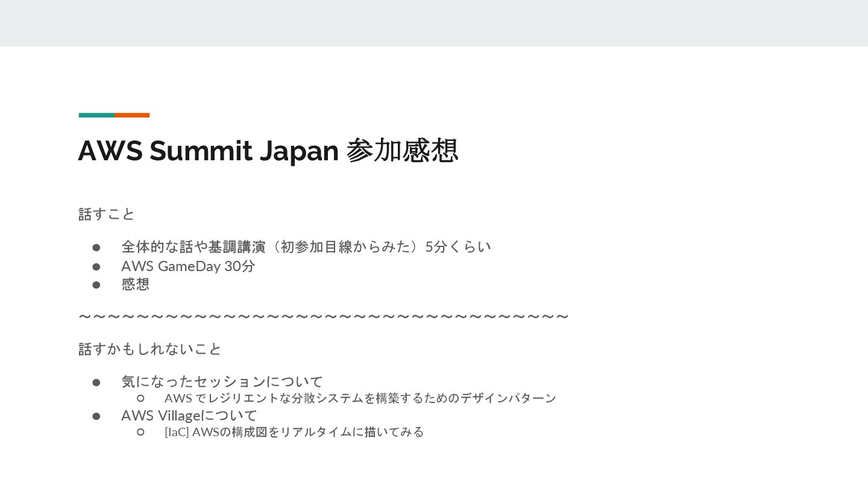Click the hollow bullet before AWS でレジリエント
The height and width of the screenshot is (488, 868).
tap(140, 398)
